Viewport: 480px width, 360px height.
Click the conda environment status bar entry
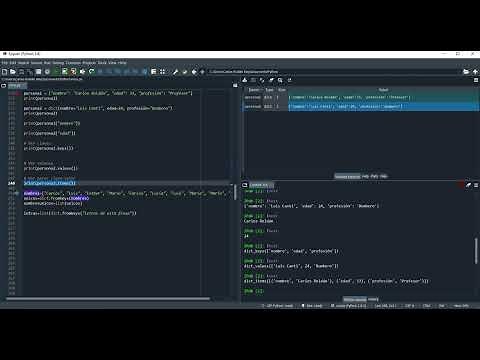point(348,306)
